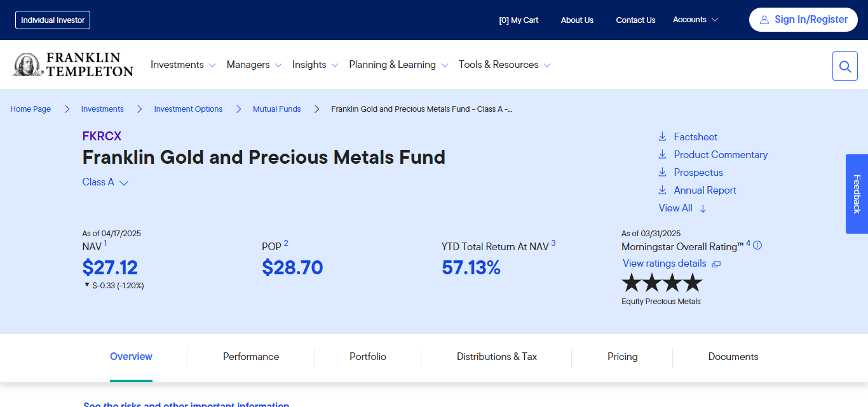This screenshot has width=868, height=407.
Task: Click the info icon beside Morningstar Overall Rating
Action: [x=757, y=246]
